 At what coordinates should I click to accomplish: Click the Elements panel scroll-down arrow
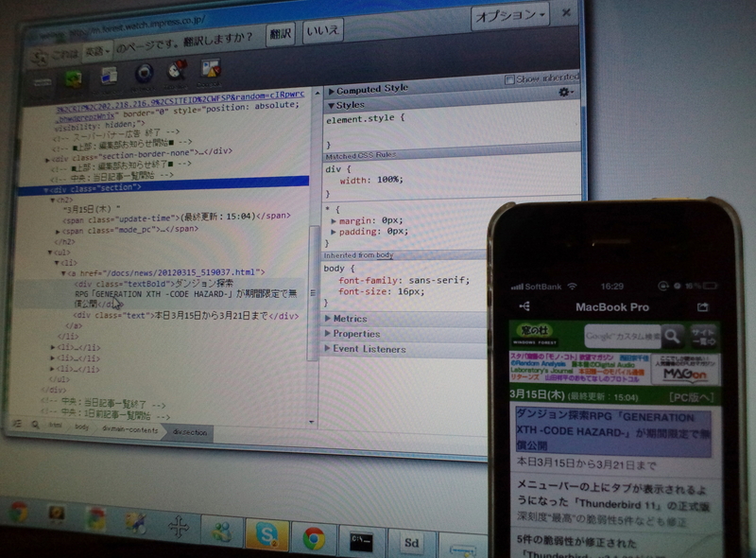(x=312, y=423)
